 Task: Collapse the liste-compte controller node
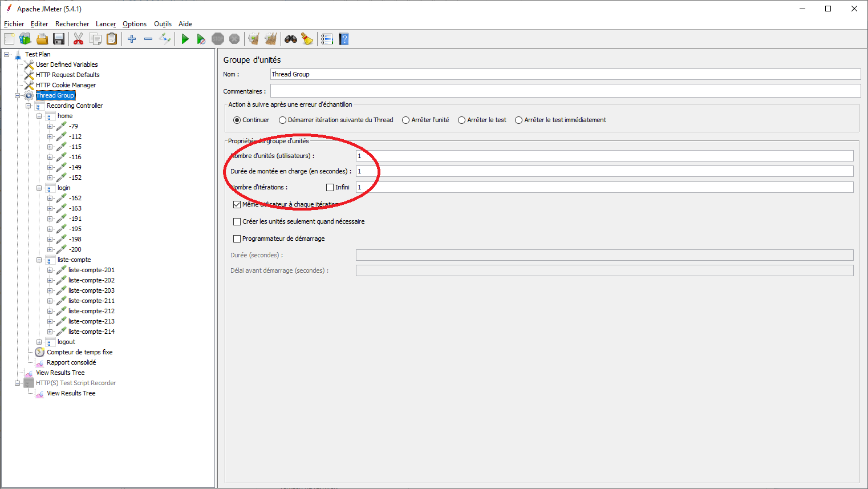pos(39,260)
